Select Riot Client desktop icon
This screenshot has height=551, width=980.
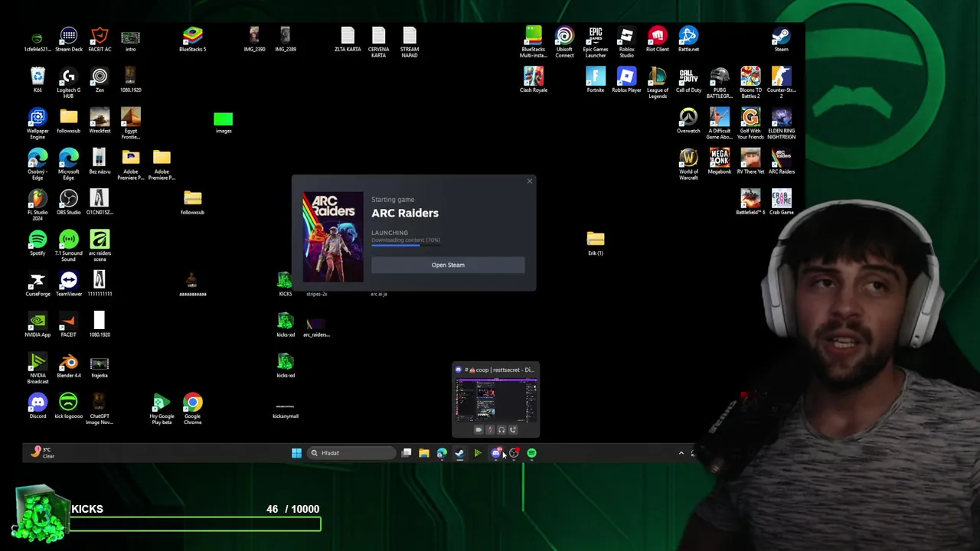pos(658,40)
